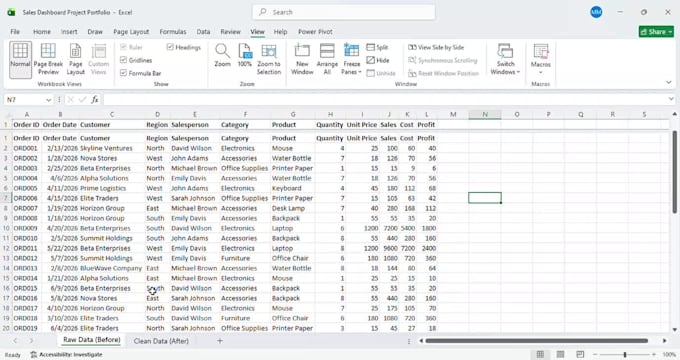Set zoom to 100%

coord(245,56)
